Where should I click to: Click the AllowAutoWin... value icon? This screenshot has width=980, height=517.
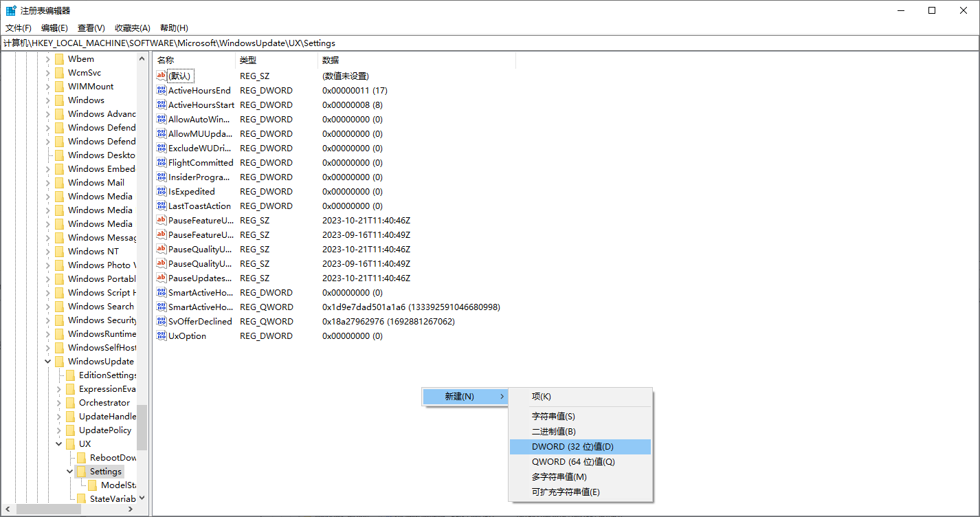pos(162,119)
